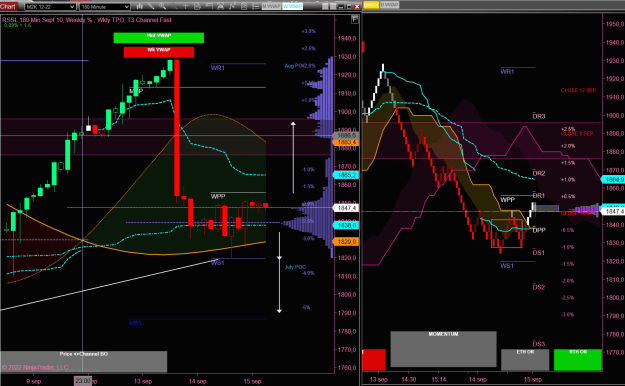
Task: Click the orange 1883,4 price marker
Action: (x=346, y=142)
